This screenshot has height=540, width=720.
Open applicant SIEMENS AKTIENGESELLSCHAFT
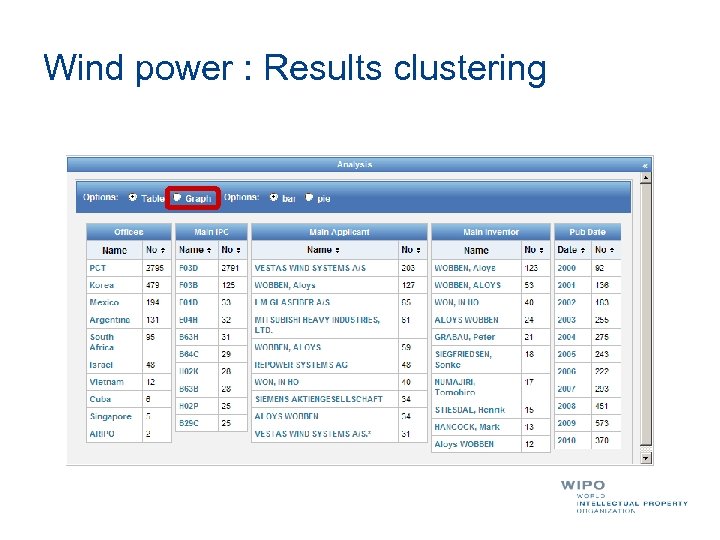[319, 399]
